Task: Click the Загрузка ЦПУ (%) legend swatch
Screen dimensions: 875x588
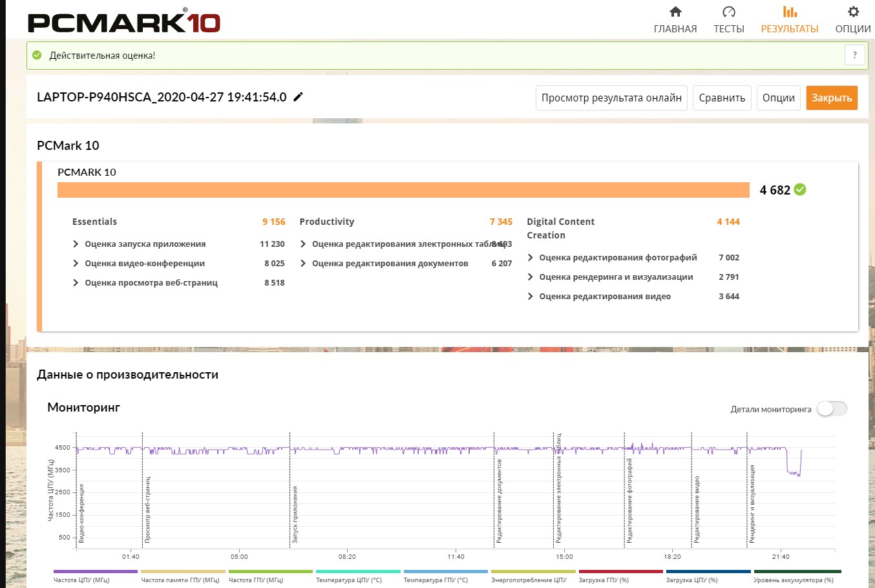Action: point(708,572)
